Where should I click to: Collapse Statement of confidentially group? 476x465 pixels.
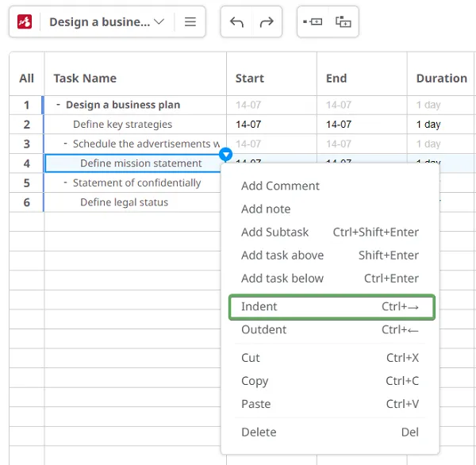tap(66, 183)
